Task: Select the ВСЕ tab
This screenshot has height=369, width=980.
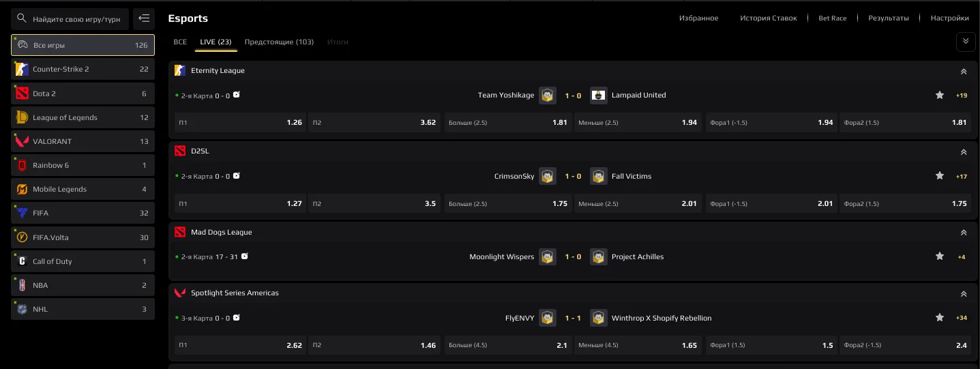Action: click(x=180, y=42)
